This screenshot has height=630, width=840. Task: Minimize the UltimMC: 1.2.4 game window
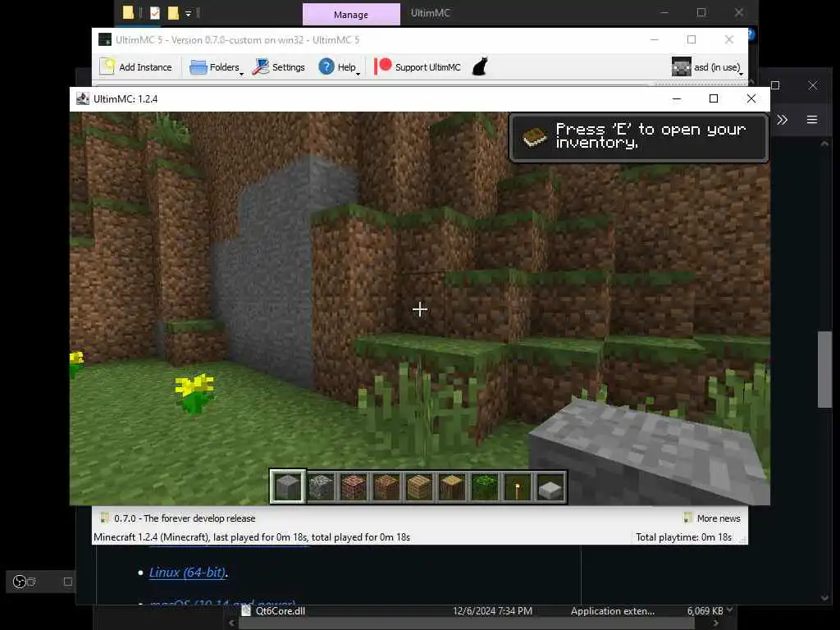point(677,98)
